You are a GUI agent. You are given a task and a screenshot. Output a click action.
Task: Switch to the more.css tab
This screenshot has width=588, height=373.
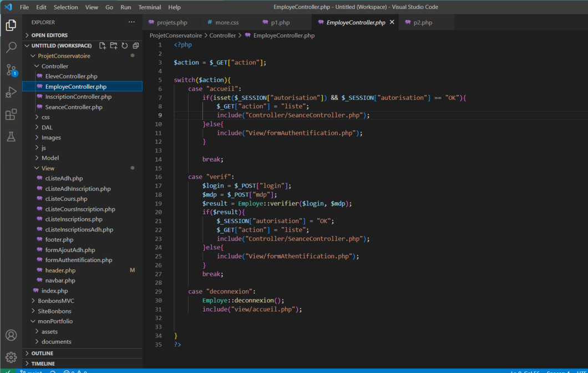226,22
